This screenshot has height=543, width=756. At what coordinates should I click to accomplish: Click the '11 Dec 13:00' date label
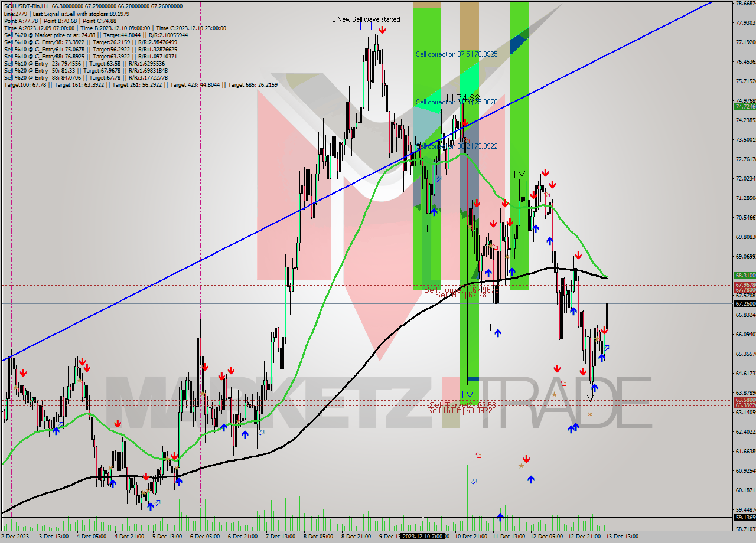tap(509, 537)
